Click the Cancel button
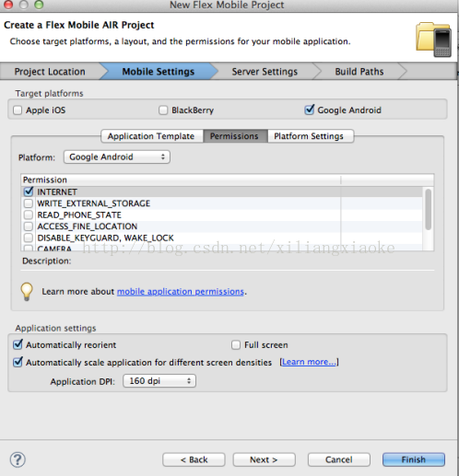This screenshot has width=459, height=476. (339, 459)
